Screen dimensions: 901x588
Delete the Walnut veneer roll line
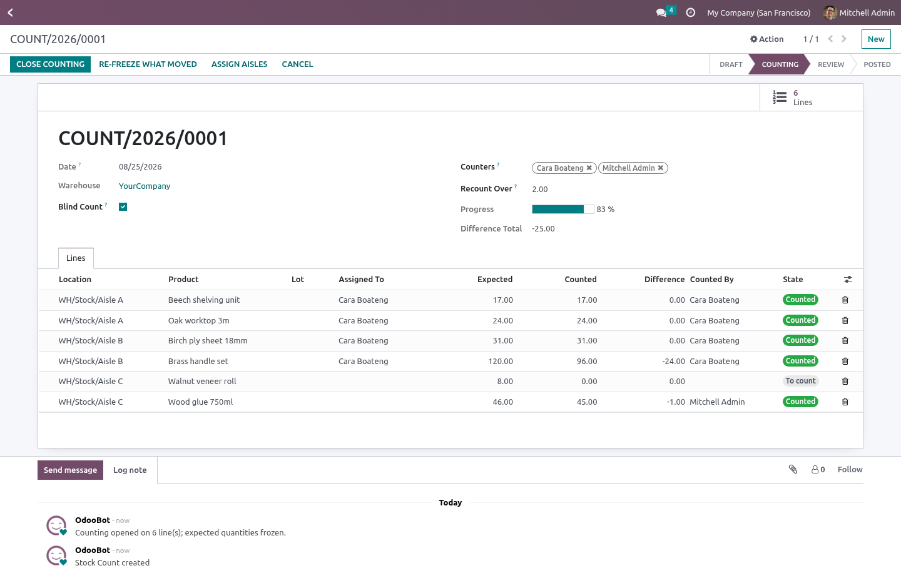[845, 382]
